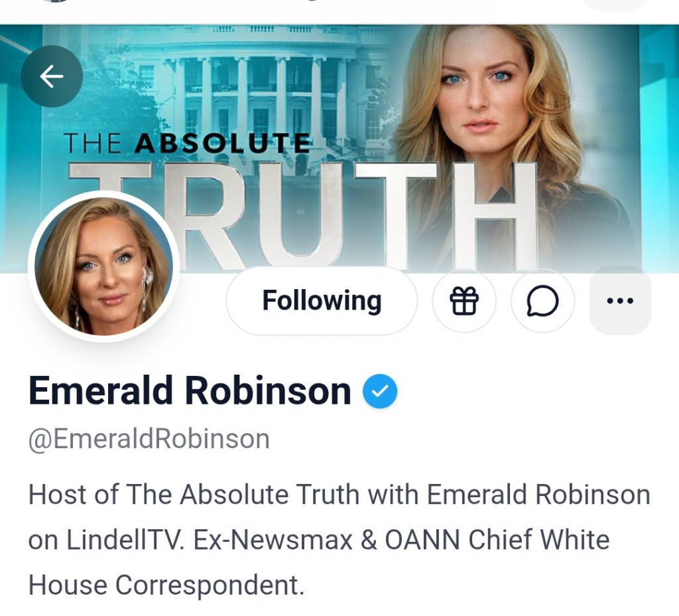Screen dimensions: 679x616
Task: Select the Emerald Robinson display name
Action: click(x=190, y=391)
